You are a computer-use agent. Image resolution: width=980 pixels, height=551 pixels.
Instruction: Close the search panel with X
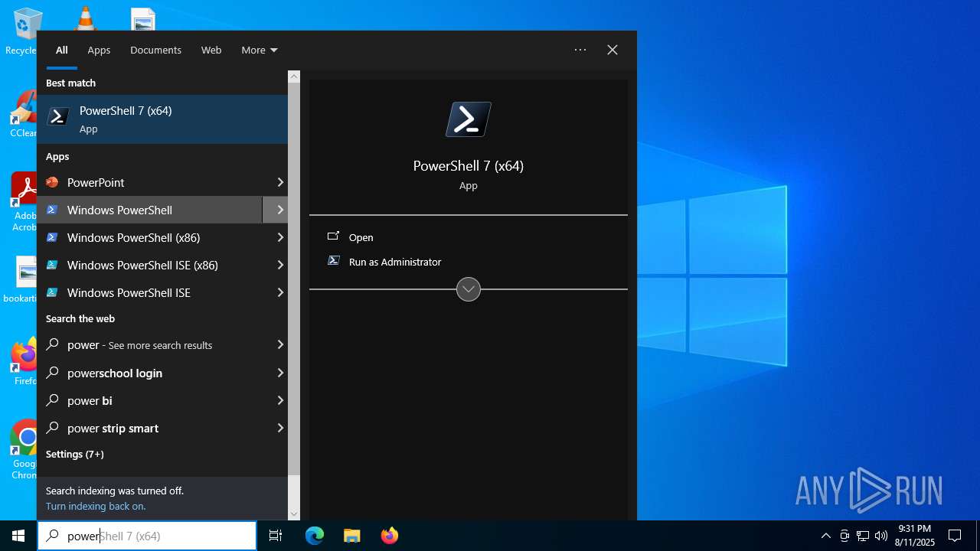click(612, 50)
